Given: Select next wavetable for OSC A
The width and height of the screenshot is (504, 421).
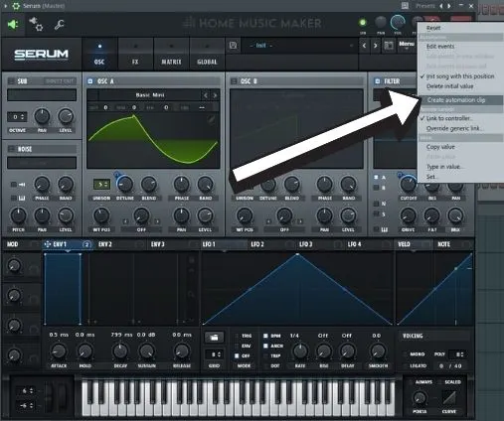Looking at the screenshot, I should [x=215, y=95].
